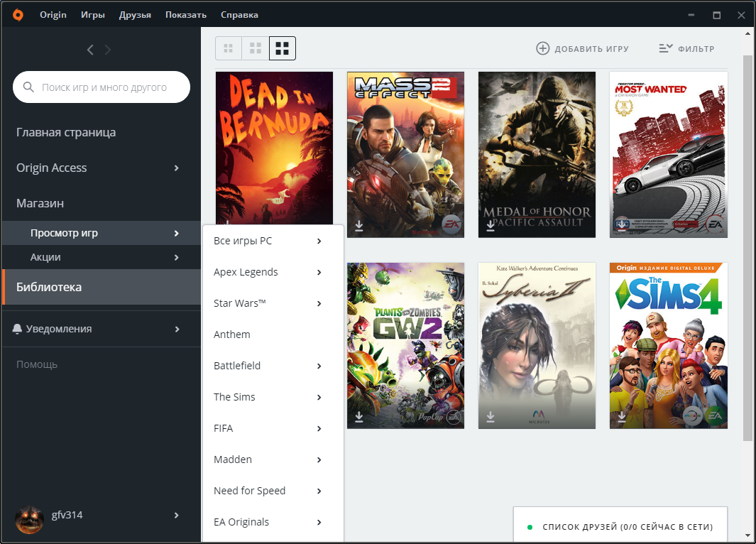Open the Магазин section

pyautogui.click(x=40, y=203)
